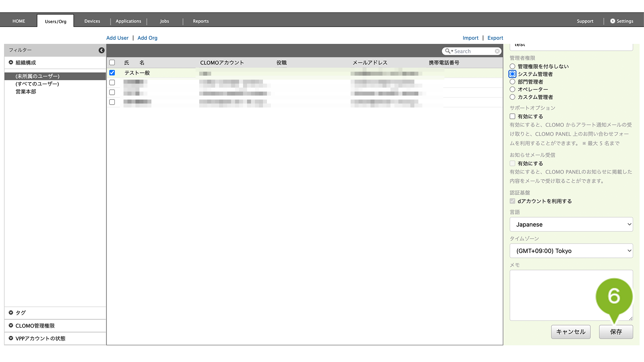The width and height of the screenshot is (644, 362).
Task: Collapse the 組織構成 section
Action: pos(11,63)
